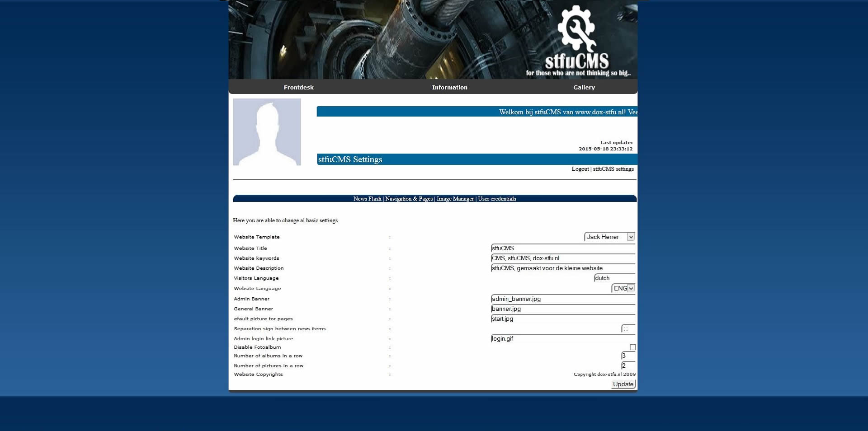Click the banner tagline about not thinking big

(578, 73)
